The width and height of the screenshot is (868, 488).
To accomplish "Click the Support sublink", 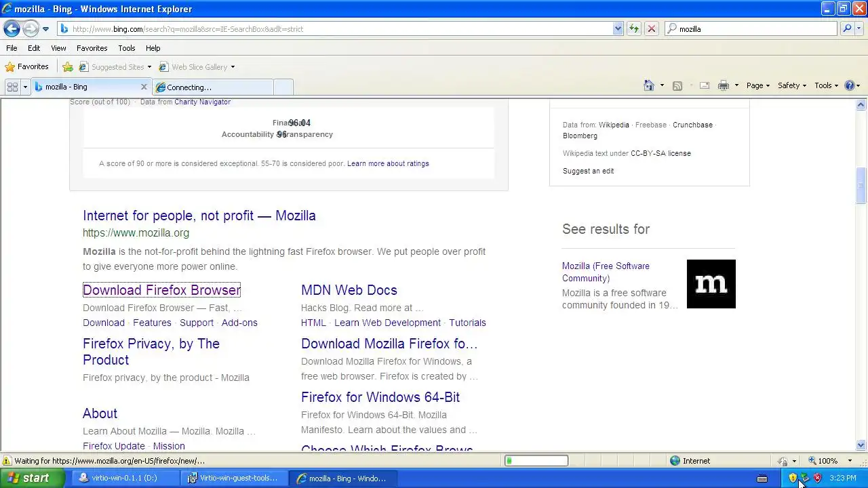I will [x=197, y=323].
